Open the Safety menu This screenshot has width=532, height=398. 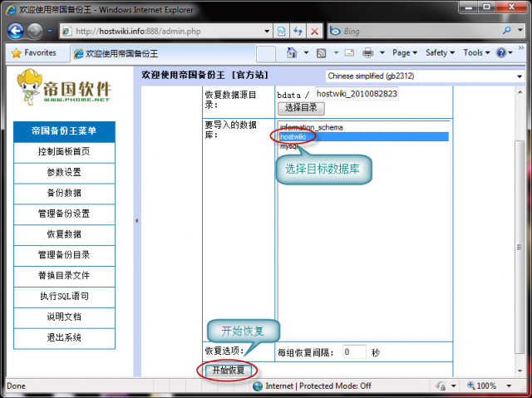pyautogui.click(x=439, y=53)
